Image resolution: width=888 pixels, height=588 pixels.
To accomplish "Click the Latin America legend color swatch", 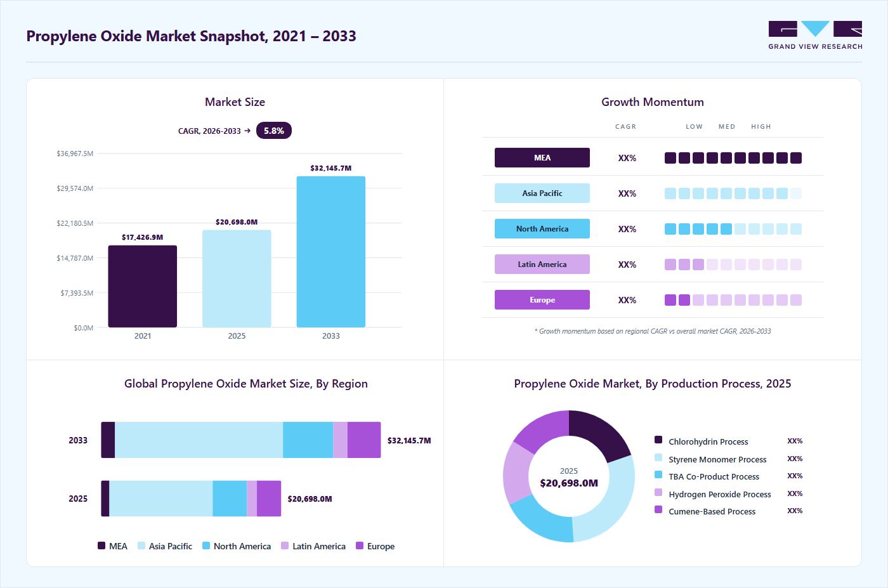I will 285,546.
